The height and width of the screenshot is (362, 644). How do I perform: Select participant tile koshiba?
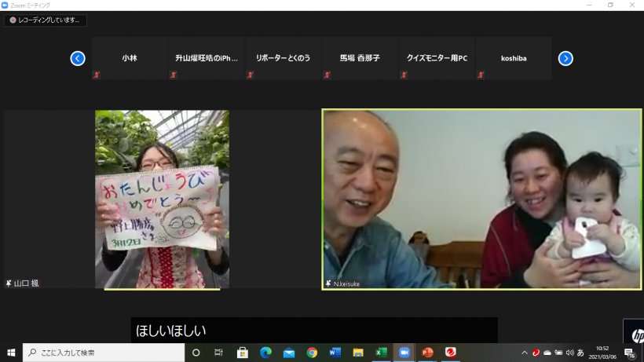pos(514,59)
